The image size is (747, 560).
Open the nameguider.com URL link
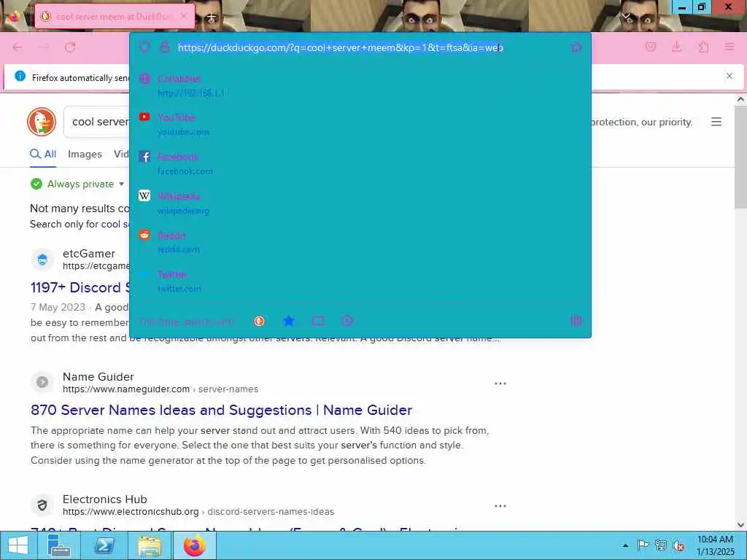coord(126,389)
